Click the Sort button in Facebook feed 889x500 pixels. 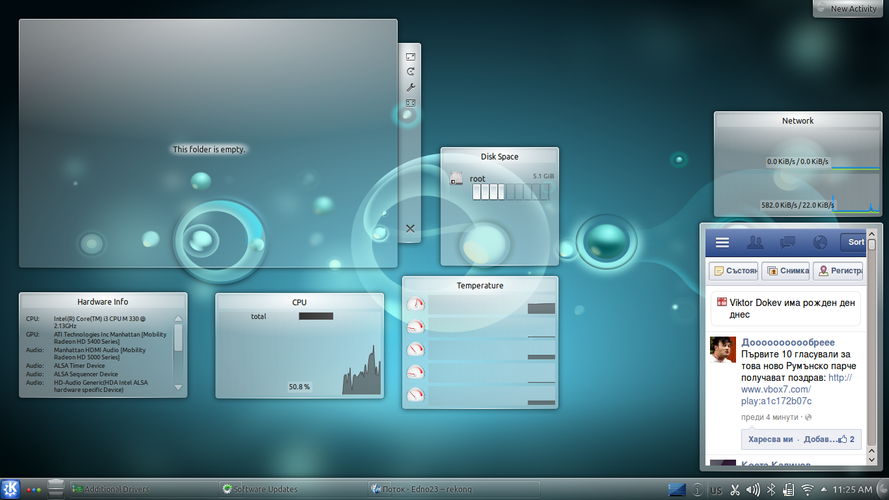point(853,242)
